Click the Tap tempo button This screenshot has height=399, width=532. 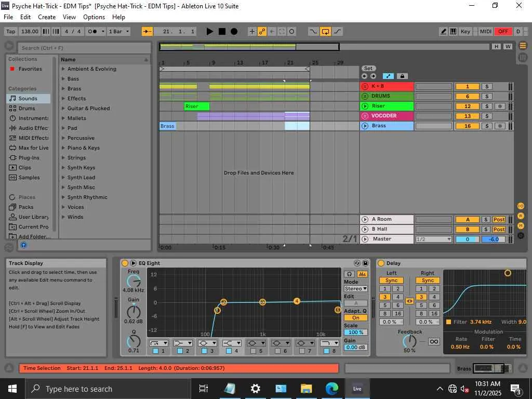pos(11,32)
